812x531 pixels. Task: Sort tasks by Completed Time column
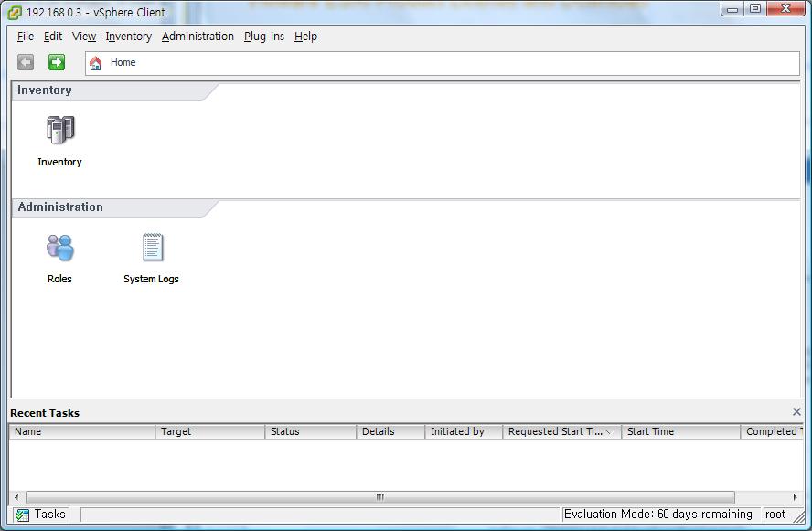pyautogui.click(x=772, y=431)
